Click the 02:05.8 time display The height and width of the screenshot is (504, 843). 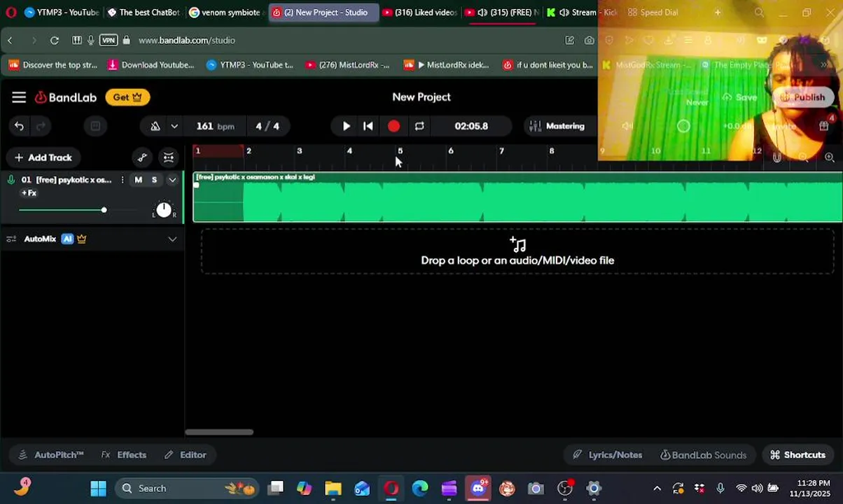coord(471,126)
